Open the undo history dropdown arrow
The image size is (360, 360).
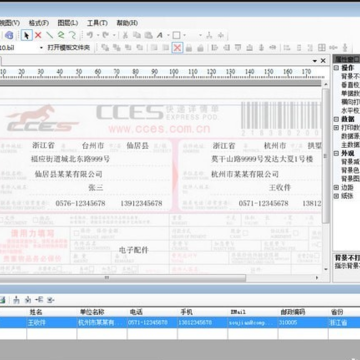98,35
